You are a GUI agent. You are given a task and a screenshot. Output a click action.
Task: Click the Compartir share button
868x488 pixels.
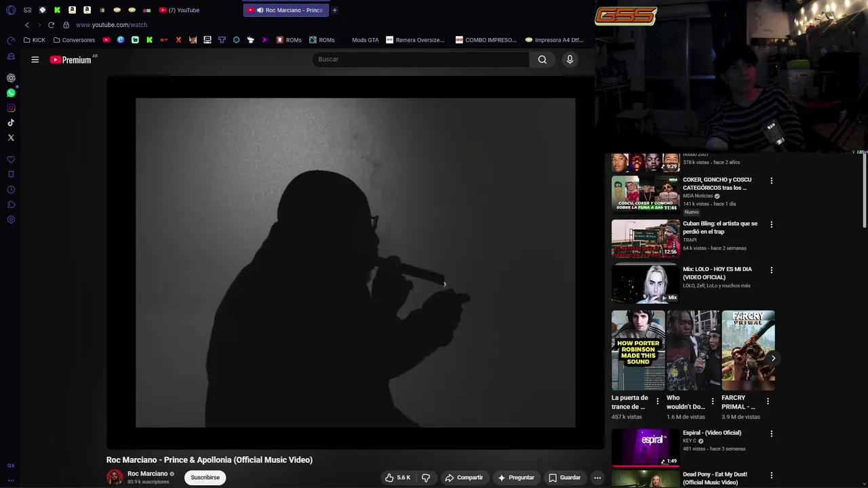pyautogui.click(x=464, y=478)
